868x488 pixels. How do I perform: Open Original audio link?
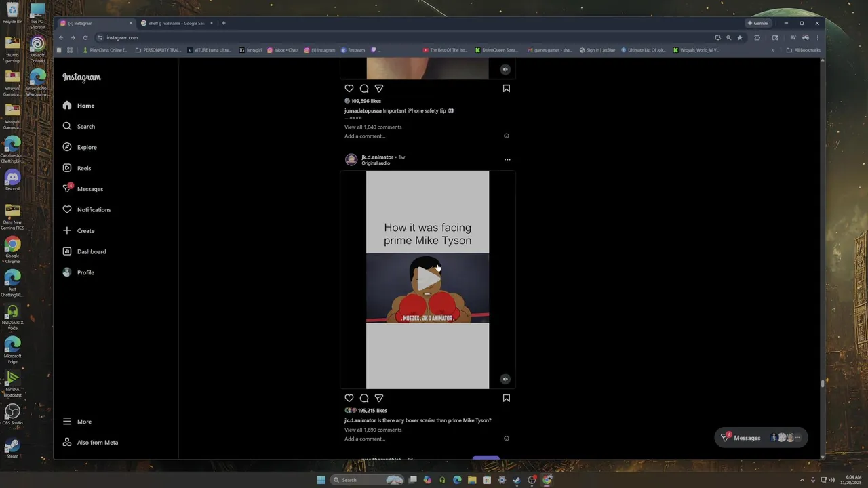click(376, 163)
